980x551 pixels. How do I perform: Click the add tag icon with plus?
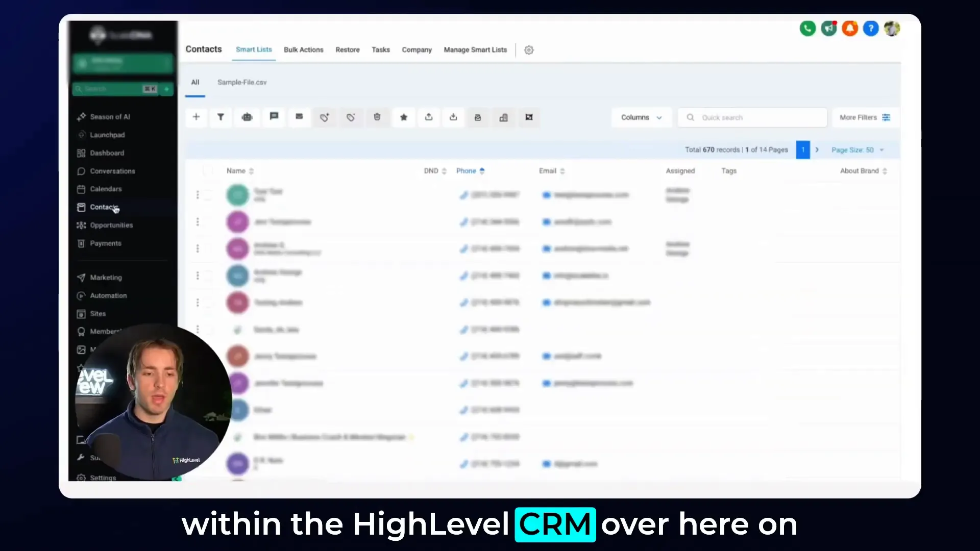(x=325, y=117)
